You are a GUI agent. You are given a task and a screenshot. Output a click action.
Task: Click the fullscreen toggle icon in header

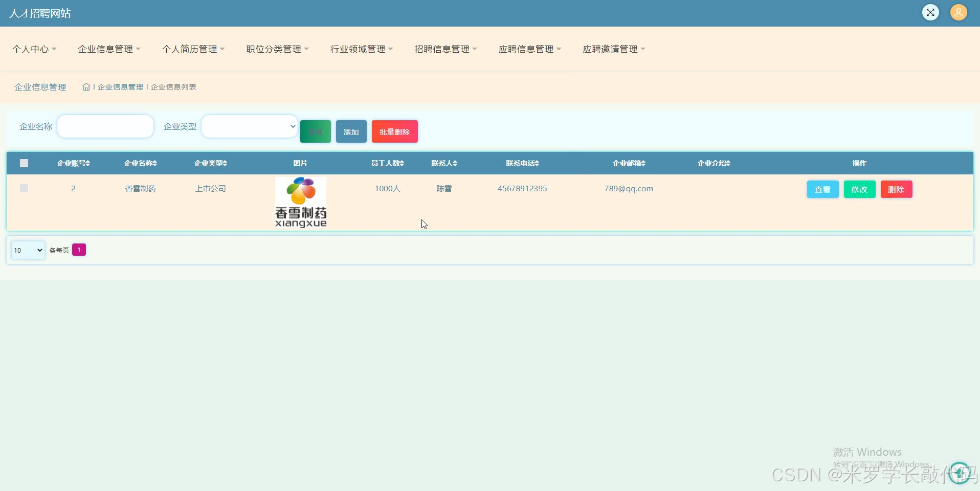point(930,12)
